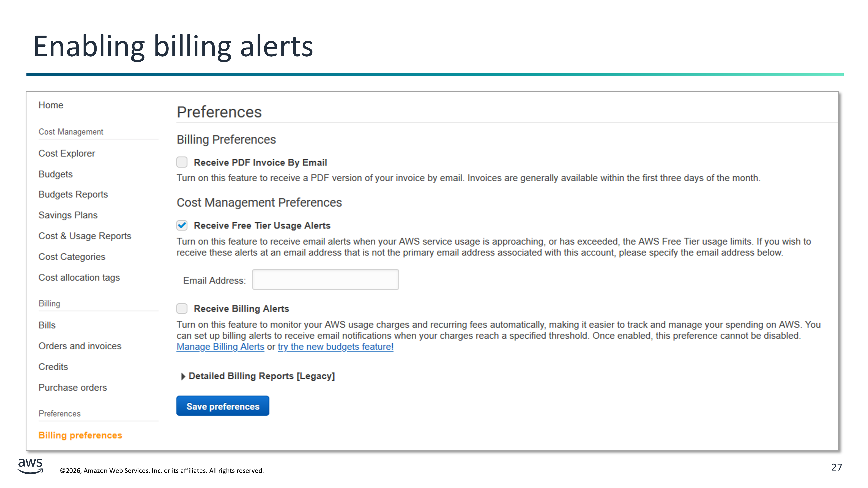Image resolution: width=868 pixels, height=488 pixels.
Task: Select Billing preferences in the sidebar
Action: [80, 435]
